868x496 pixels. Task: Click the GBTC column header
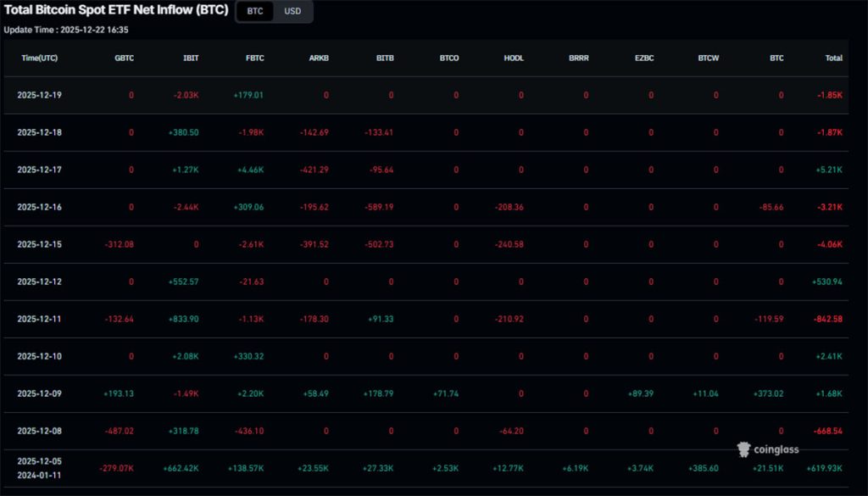point(124,59)
